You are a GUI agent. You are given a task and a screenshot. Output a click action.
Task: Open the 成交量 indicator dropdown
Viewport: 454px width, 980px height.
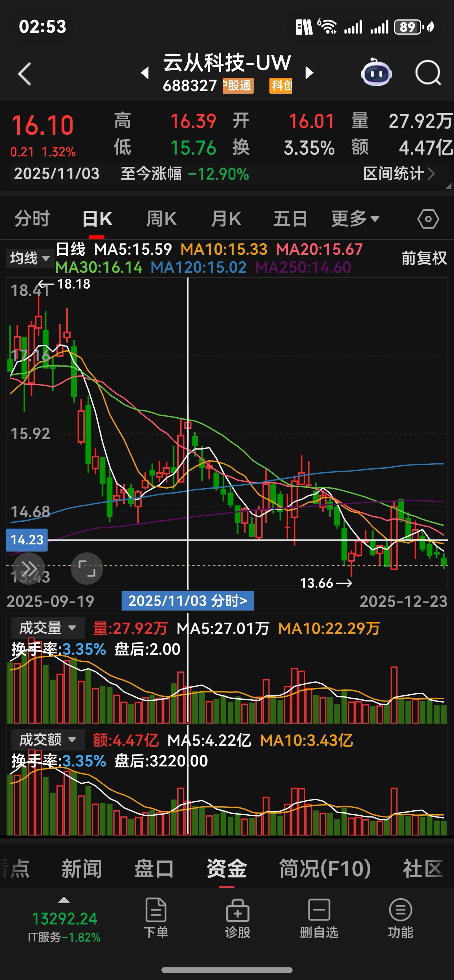(48, 628)
